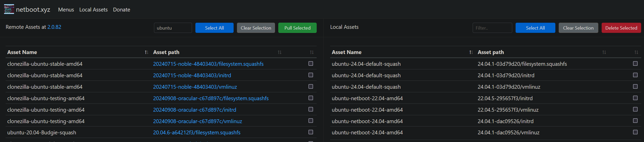Check local 24.04.1-dac09526/vmlinuz asset
644x142 pixels.
tap(635, 132)
